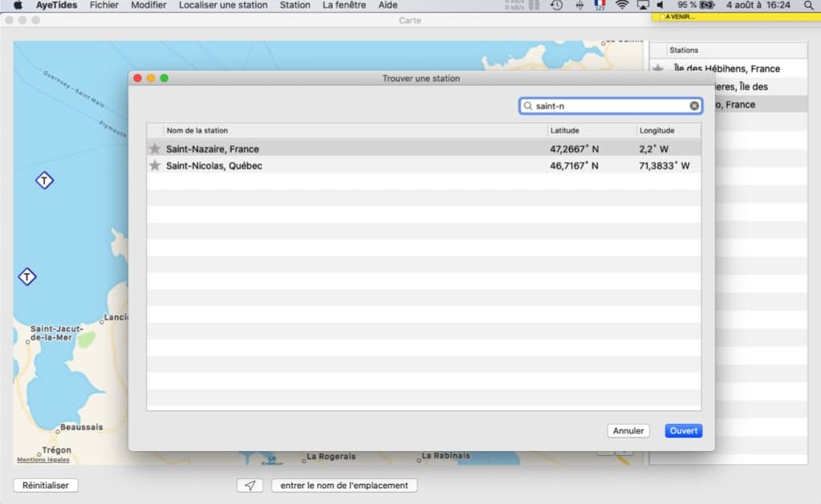Viewport: 821px width, 504px height.
Task: Click the upper tide station marker on map
Action: click(x=44, y=181)
